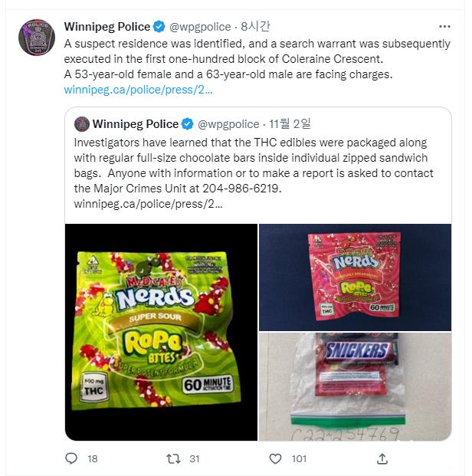Open the green Nerds Rope package image
This screenshot has height=476, width=472.
[161, 332]
